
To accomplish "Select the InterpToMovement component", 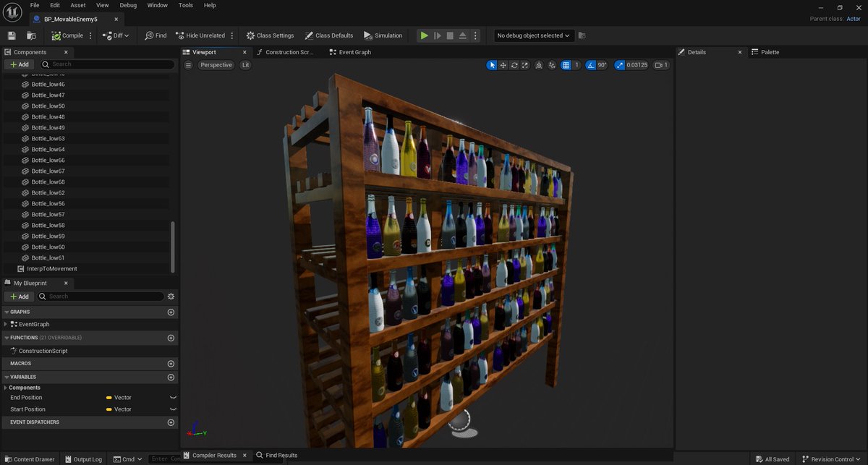I will [x=52, y=268].
